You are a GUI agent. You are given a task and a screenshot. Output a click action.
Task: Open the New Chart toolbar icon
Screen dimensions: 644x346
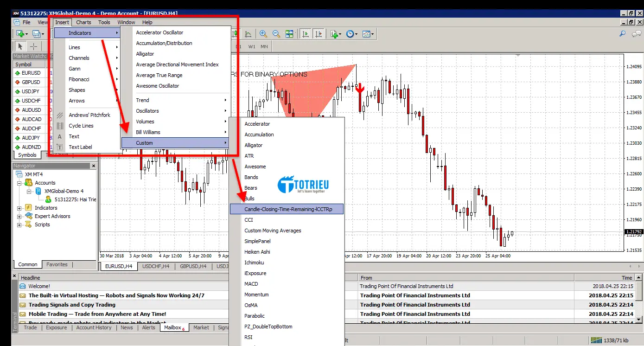20,34
